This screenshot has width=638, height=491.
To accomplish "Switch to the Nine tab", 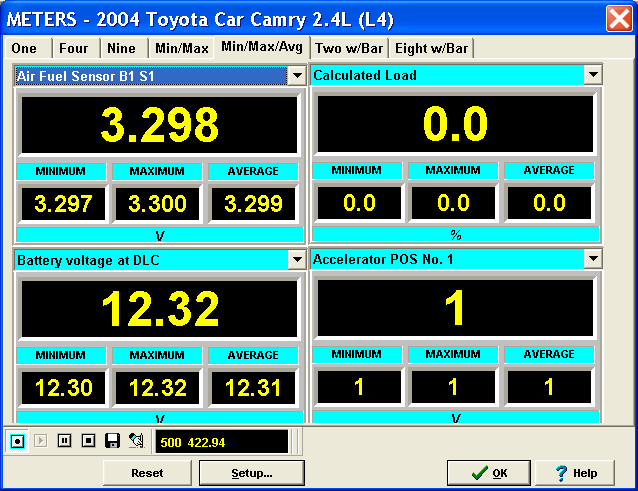I will pos(122,48).
